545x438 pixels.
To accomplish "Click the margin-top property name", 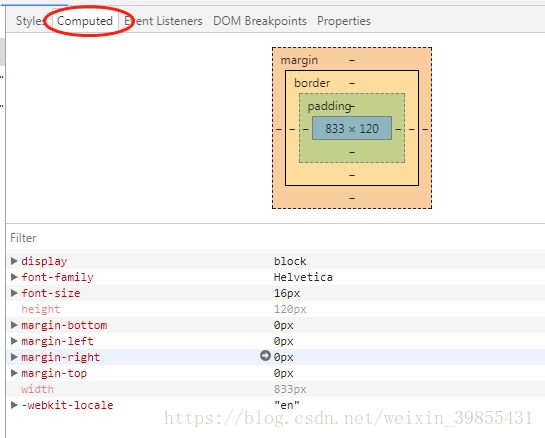I will [x=54, y=373].
